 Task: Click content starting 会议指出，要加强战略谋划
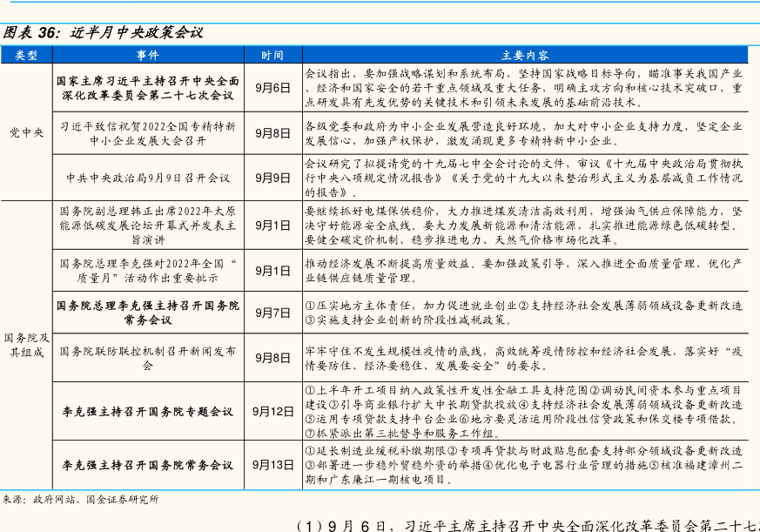pos(523,88)
